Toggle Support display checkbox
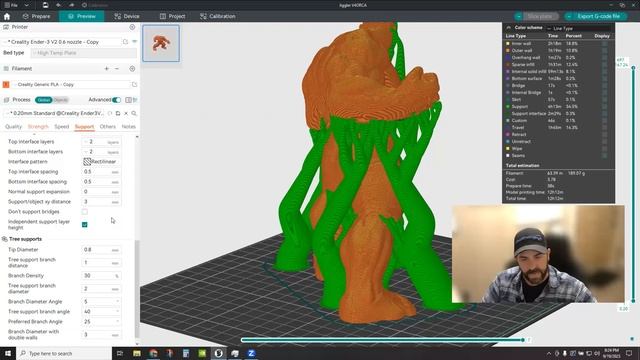Screen dimensions: 640x360 point(604,107)
